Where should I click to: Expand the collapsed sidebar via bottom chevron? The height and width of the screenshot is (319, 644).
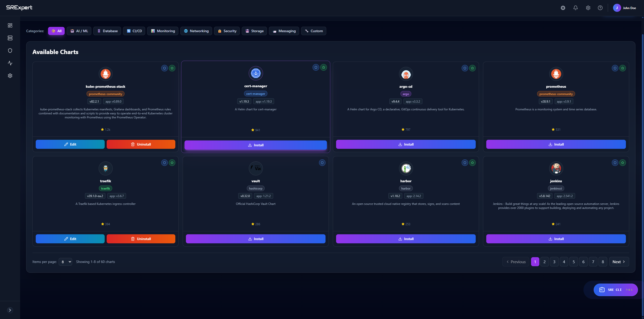(10, 310)
